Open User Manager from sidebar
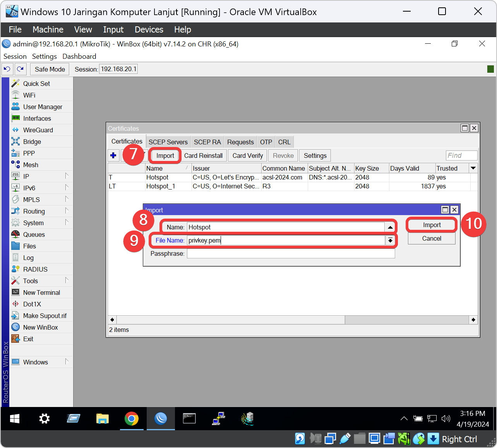497x448 pixels. 43,107
